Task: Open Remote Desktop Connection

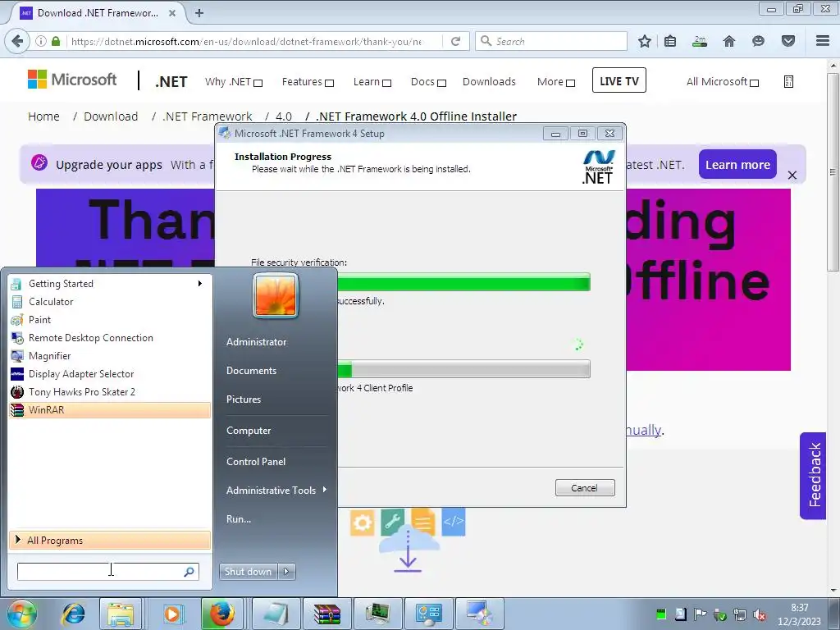Action: click(110, 338)
